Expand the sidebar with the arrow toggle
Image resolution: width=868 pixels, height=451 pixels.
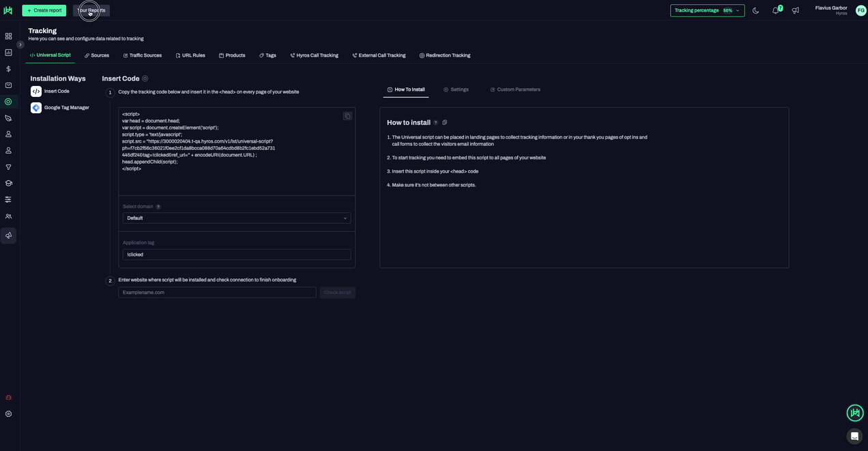[20, 45]
